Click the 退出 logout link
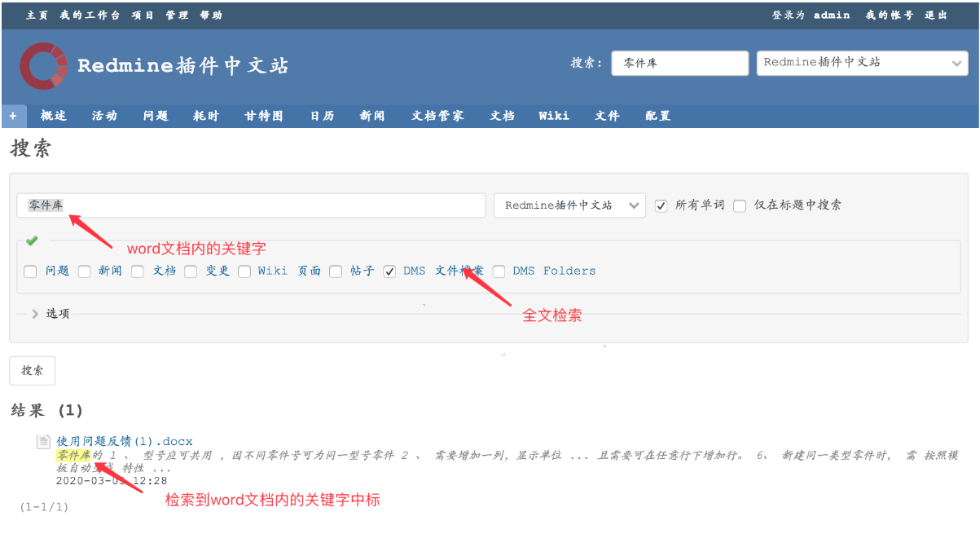Viewport: 980px width, 547px height. pos(937,15)
